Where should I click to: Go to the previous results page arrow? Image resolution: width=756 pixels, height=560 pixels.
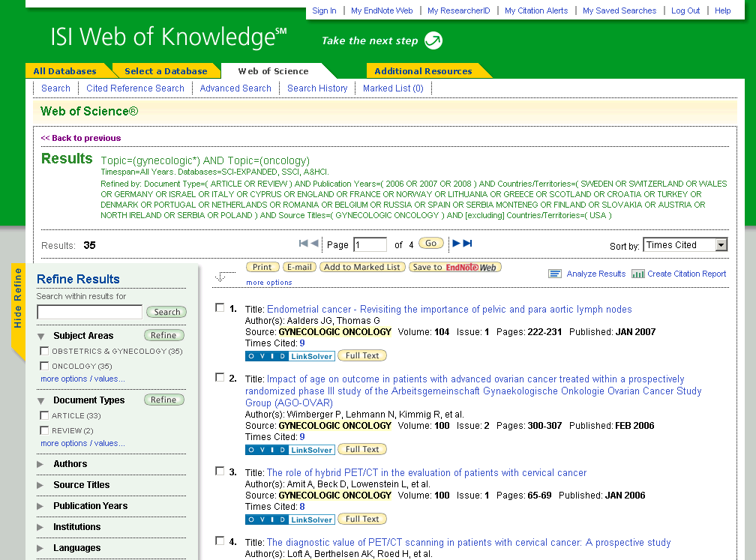[x=314, y=244]
